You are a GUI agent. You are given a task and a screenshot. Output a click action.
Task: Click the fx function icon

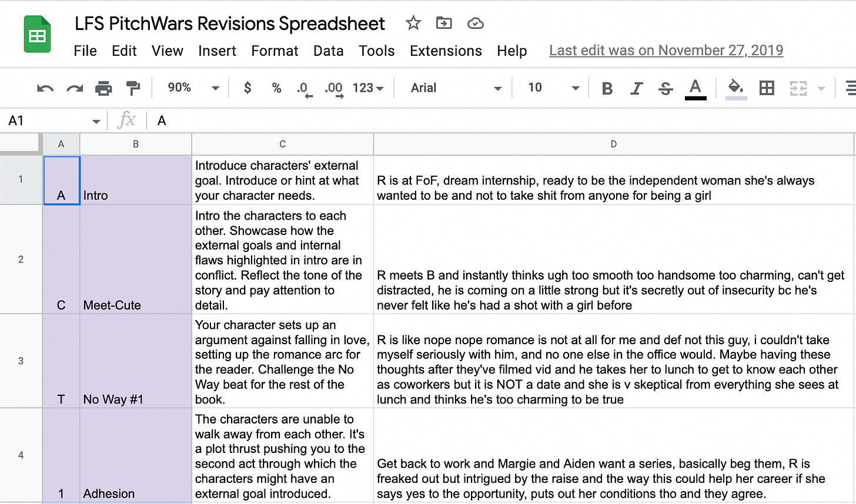tap(126, 120)
